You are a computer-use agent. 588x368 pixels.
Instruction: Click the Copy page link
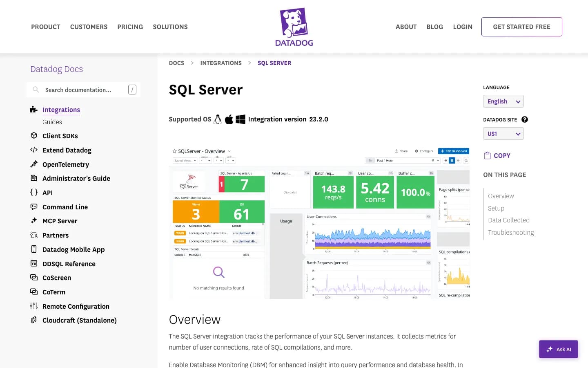502,155
